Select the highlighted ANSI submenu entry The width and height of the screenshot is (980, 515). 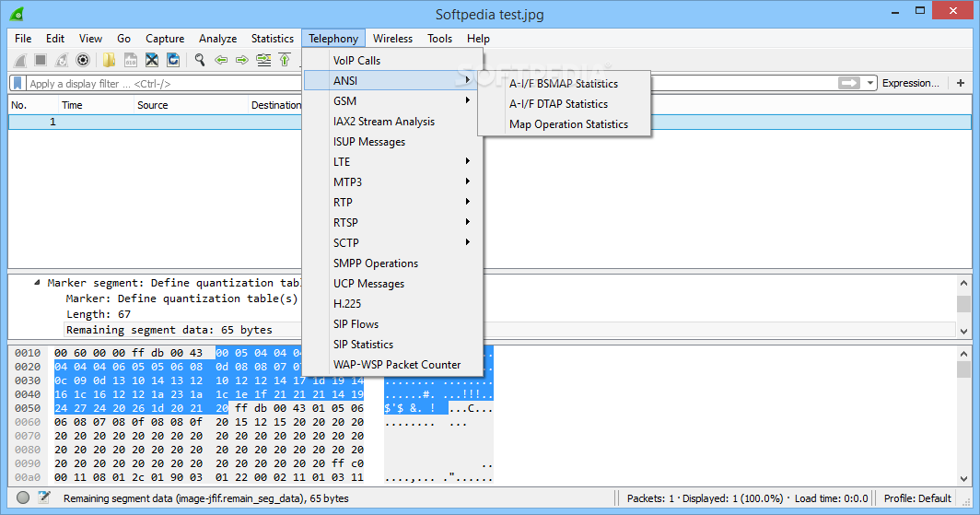(x=391, y=80)
